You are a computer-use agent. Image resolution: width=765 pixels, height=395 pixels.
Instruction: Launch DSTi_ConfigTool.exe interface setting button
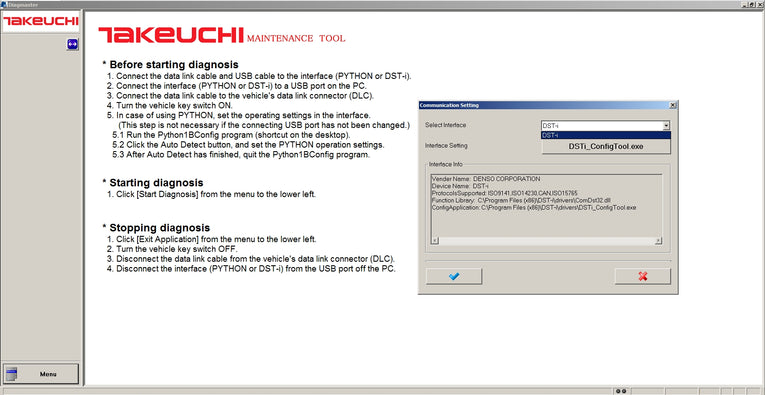606,146
